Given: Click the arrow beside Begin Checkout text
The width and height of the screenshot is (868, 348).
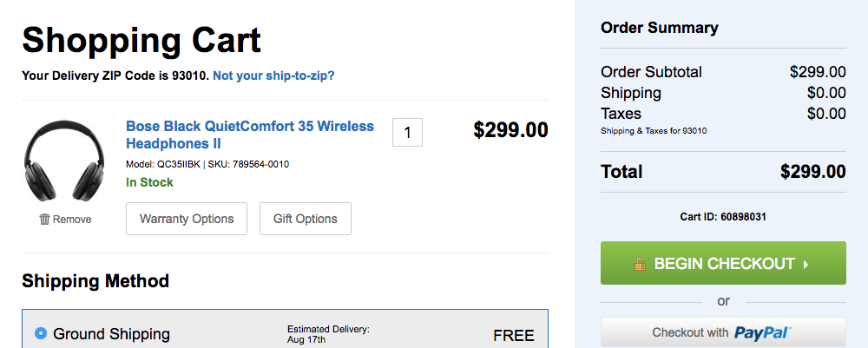Looking at the screenshot, I should pyautogui.click(x=806, y=264).
